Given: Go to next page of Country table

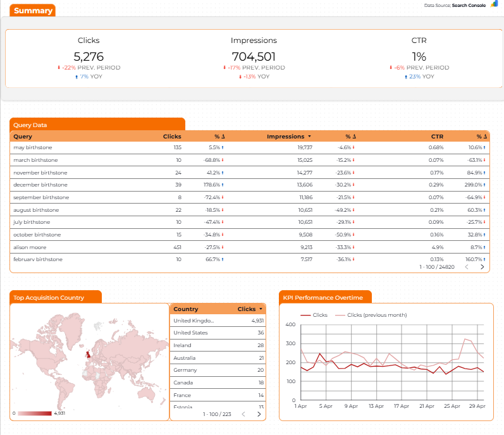Looking at the screenshot, I should click(259, 414).
